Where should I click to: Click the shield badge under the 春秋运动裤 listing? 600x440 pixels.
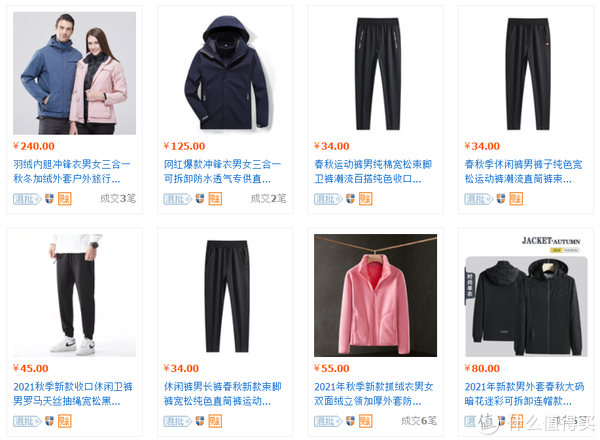(x=350, y=199)
